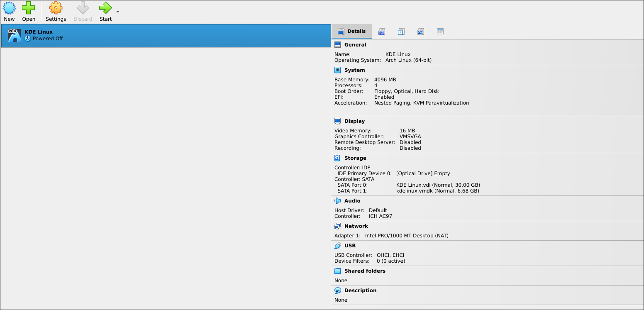
Task: Start the VM with green arrow
Action: pyautogui.click(x=105, y=8)
